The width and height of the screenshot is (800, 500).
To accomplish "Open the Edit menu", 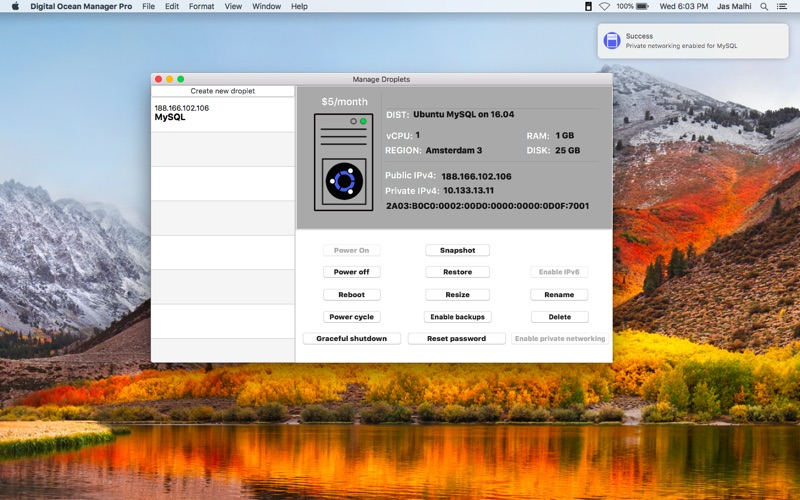I will [172, 6].
